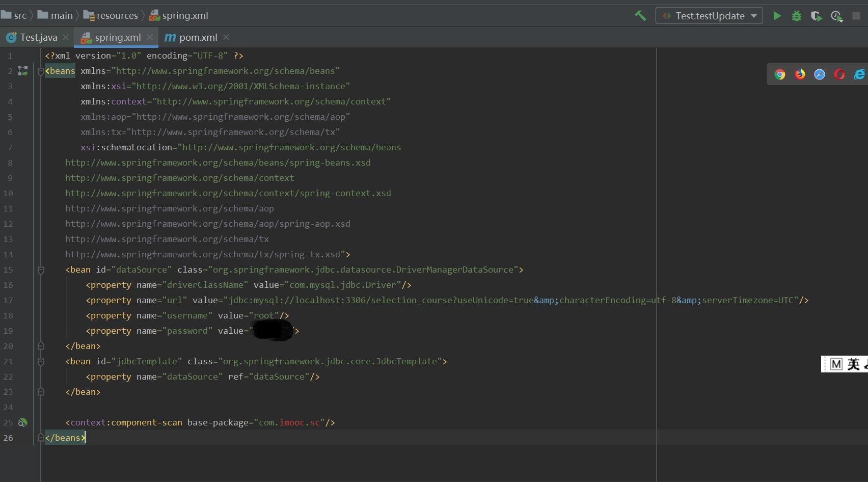868x482 pixels.
Task: Click the driverClassName property name
Action: 205,285
